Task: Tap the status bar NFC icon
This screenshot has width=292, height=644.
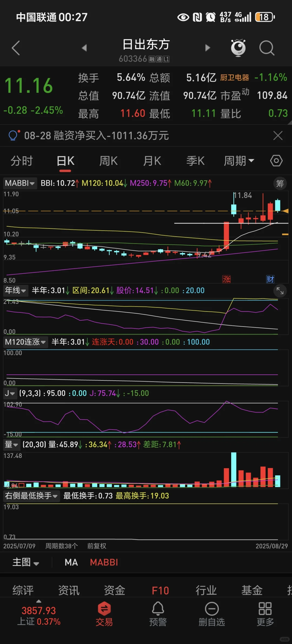Action: 197,17
